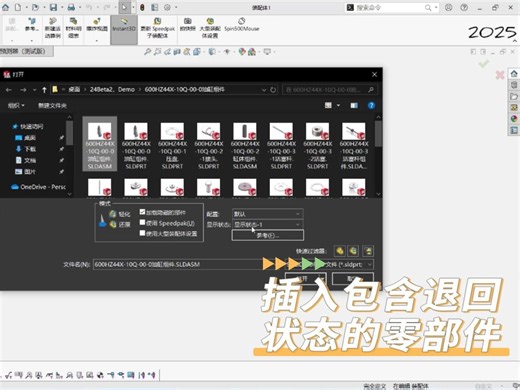Screen dimensions: 520x390
Task: Click the Apply Scene icon in the view toolbar
Action: pos(252,52)
